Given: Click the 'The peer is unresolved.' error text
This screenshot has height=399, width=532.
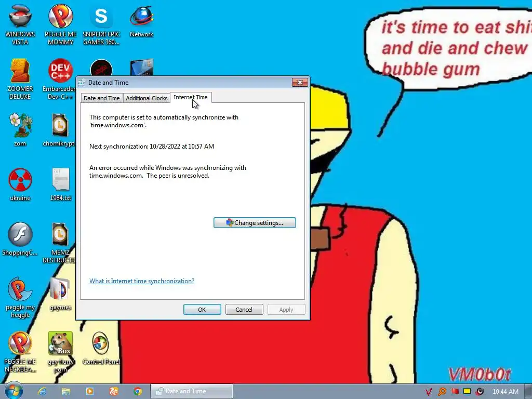Looking at the screenshot, I should [178, 176].
